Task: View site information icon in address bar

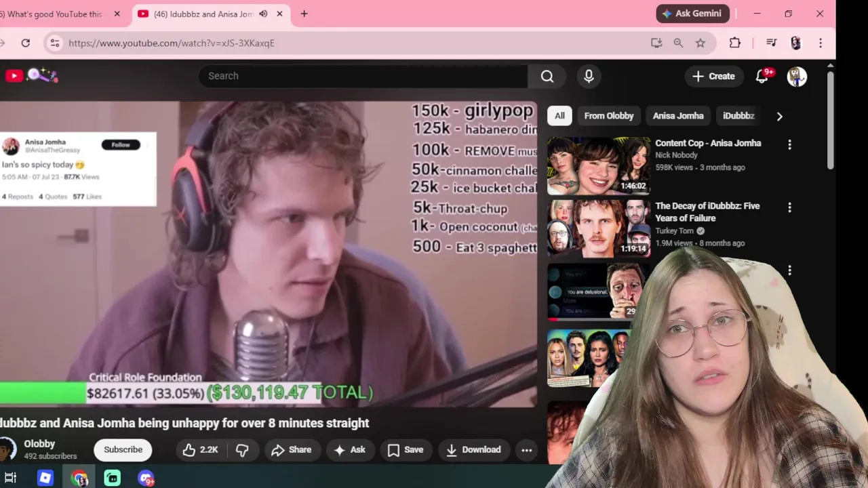Action: point(55,43)
